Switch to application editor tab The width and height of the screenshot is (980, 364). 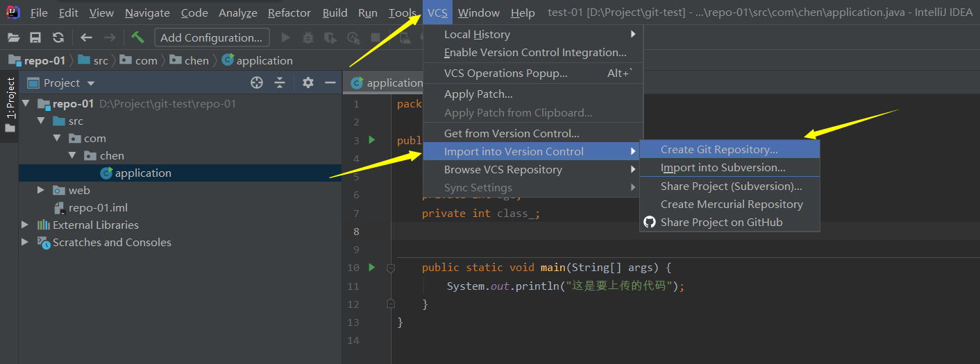coord(387,83)
